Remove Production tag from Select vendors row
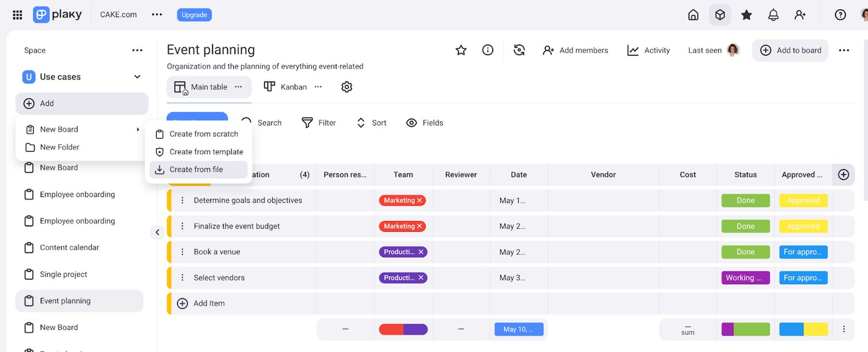Screen dimensions: 868x352 point(421,278)
